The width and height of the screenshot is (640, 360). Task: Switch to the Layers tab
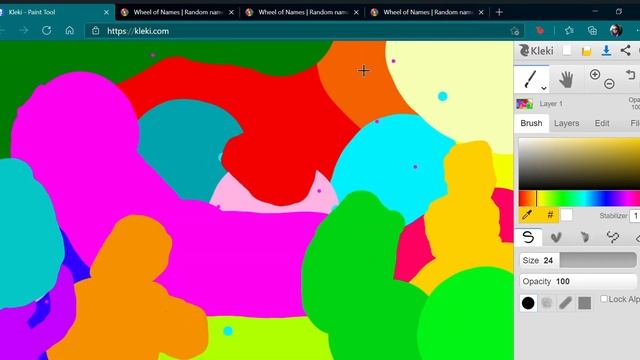[x=567, y=123]
